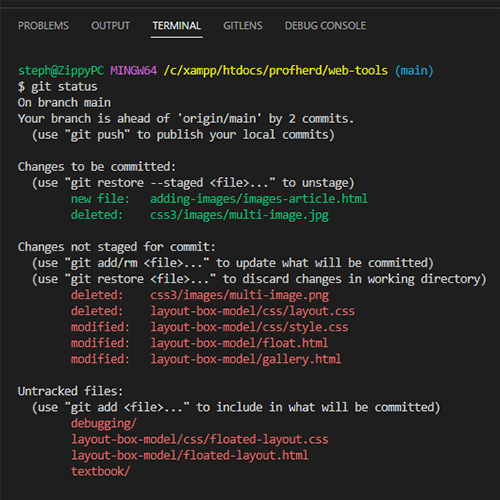Click 'Changes not staged for commit:' heading
This screenshot has width=500, height=500.
(x=117, y=247)
